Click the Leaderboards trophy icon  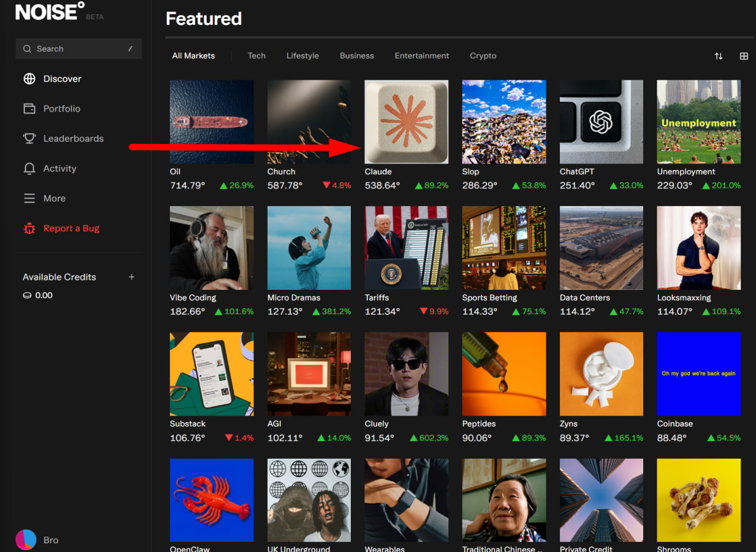tap(29, 138)
